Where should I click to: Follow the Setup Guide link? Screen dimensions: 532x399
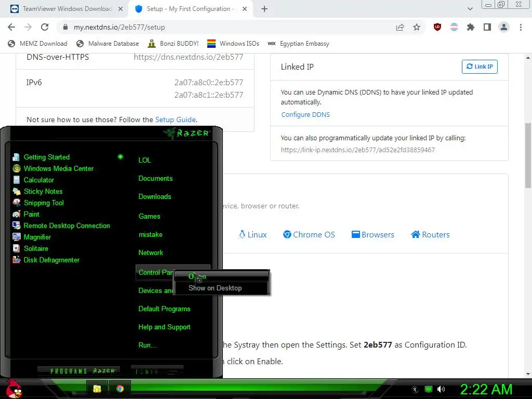tap(175, 119)
